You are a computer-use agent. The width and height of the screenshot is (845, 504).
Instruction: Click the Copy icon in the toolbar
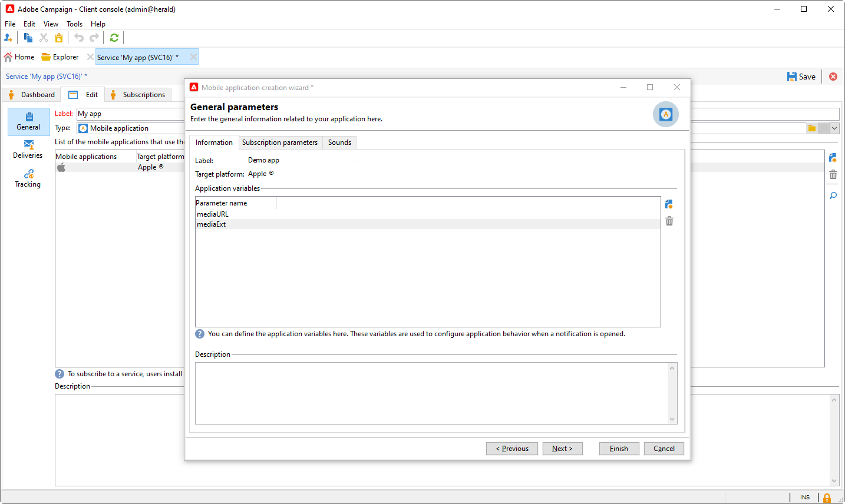(28, 38)
